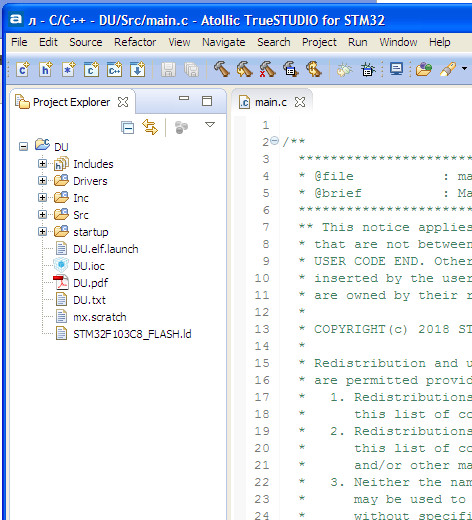Collapse all in Project Explorer
472x520 pixels.
point(127,127)
